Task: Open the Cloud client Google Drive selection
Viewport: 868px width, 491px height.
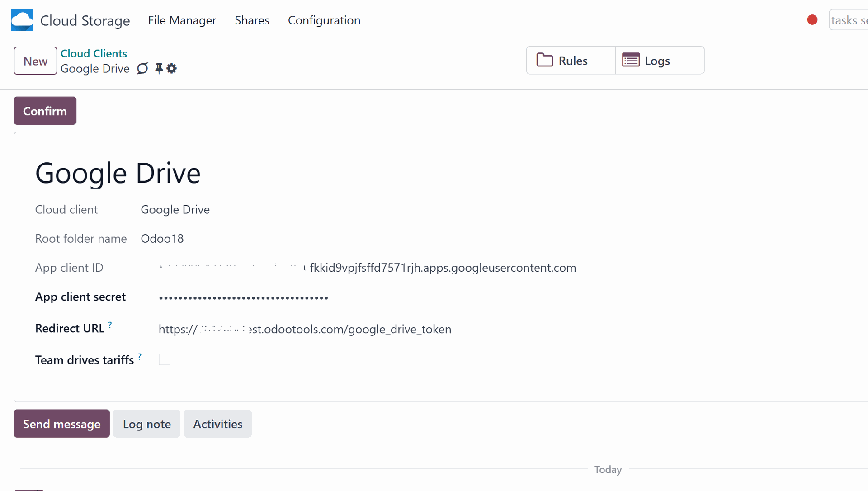Action: (175, 210)
